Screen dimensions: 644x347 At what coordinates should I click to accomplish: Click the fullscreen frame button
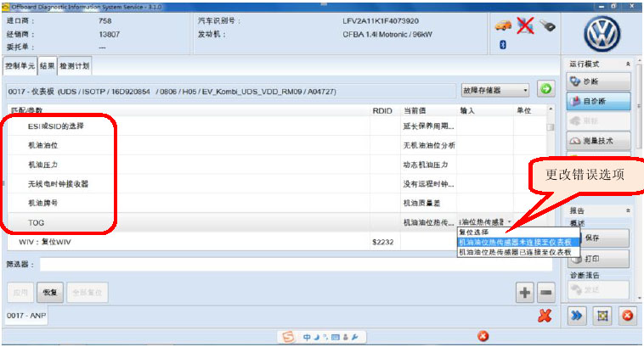(x=602, y=316)
